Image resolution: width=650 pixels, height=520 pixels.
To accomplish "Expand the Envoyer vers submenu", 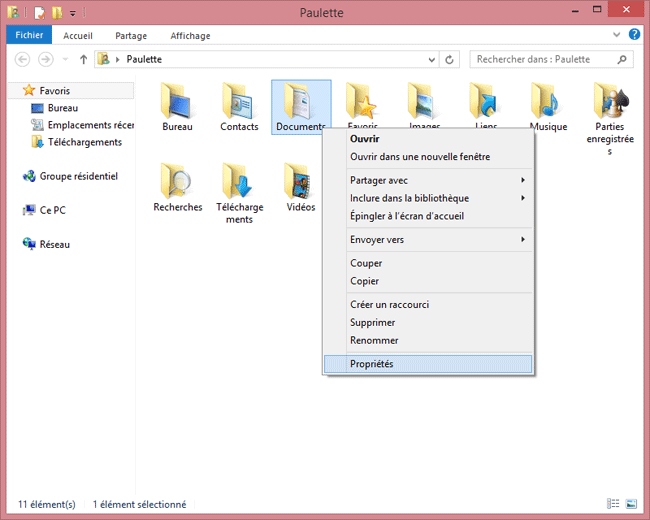I will tap(436, 240).
